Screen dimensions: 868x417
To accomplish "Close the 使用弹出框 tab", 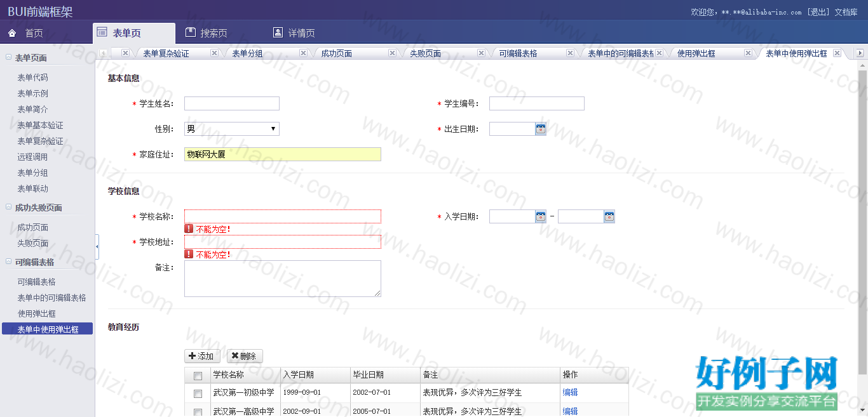I will (748, 53).
